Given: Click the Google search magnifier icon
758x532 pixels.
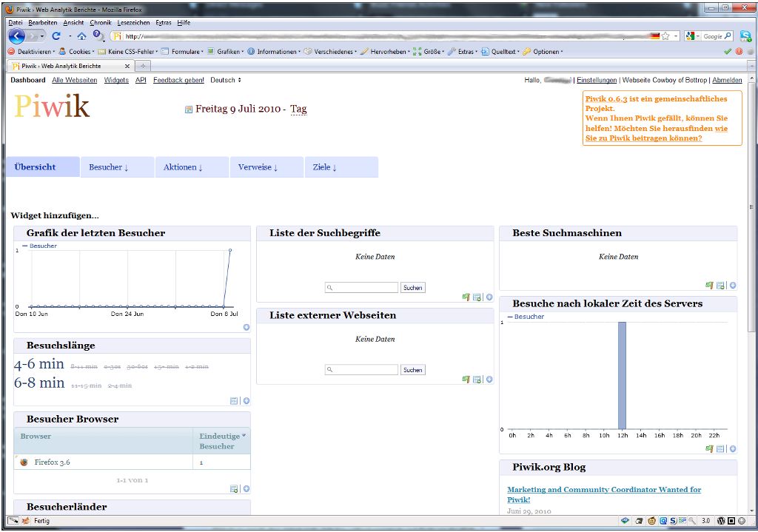Looking at the screenshot, I should (728, 36).
